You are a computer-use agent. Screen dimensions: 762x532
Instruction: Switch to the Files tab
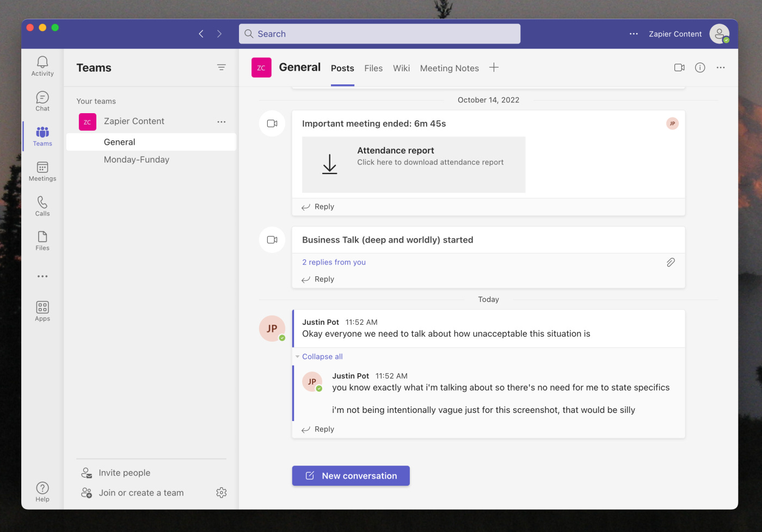tap(373, 68)
